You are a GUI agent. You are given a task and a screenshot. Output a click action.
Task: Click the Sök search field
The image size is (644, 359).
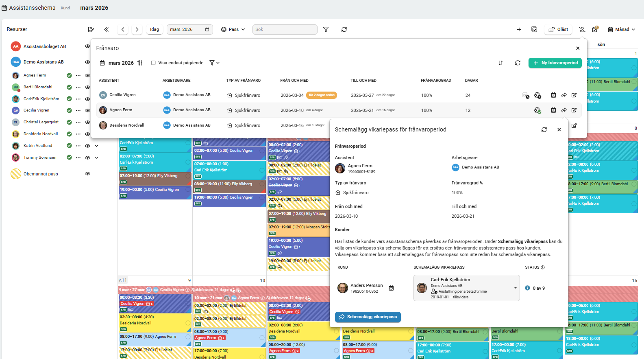tap(285, 29)
